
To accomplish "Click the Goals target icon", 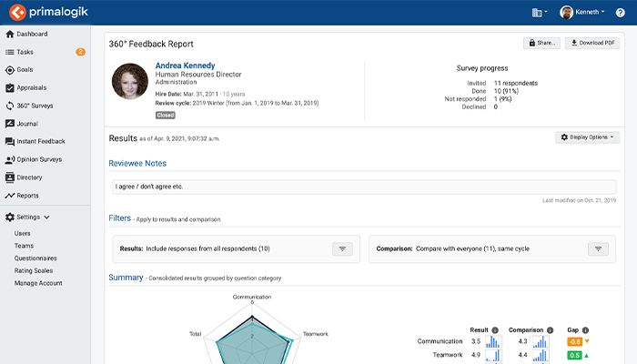I will pyautogui.click(x=10, y=70).
